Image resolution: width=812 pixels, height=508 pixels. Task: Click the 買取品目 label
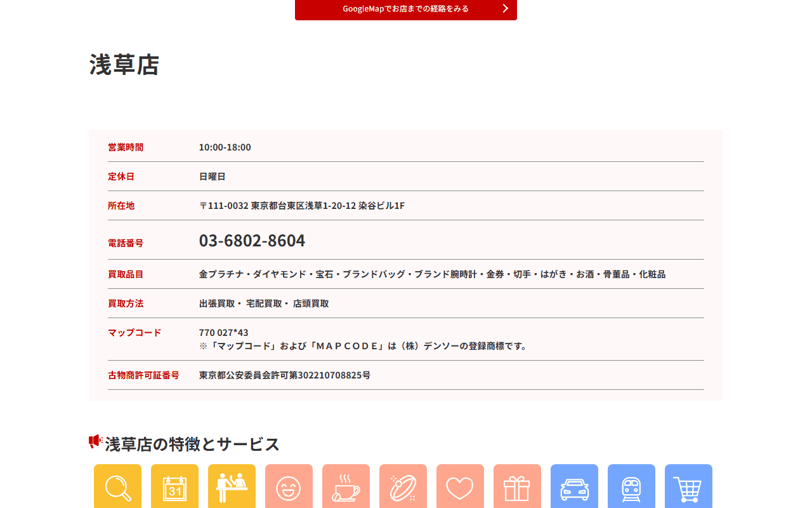tap(126, 274)
